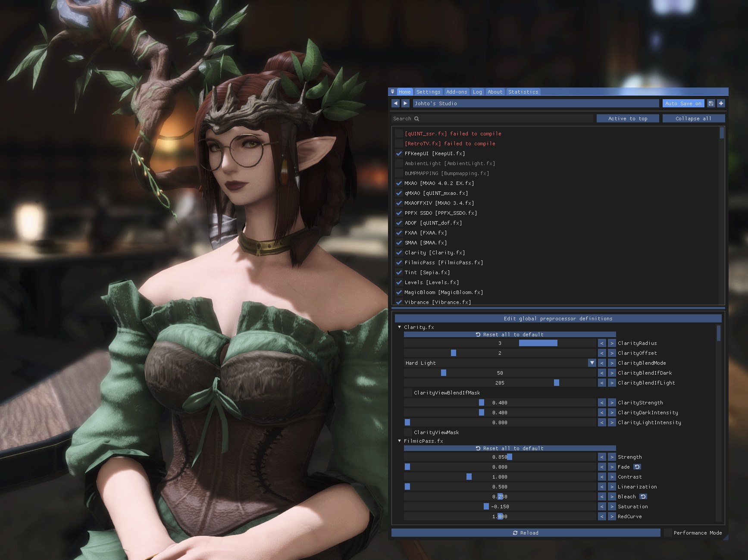Increase ClarityDarkIntensity right arrow
The height and width of the screenshot is (560, 748).
612,413
